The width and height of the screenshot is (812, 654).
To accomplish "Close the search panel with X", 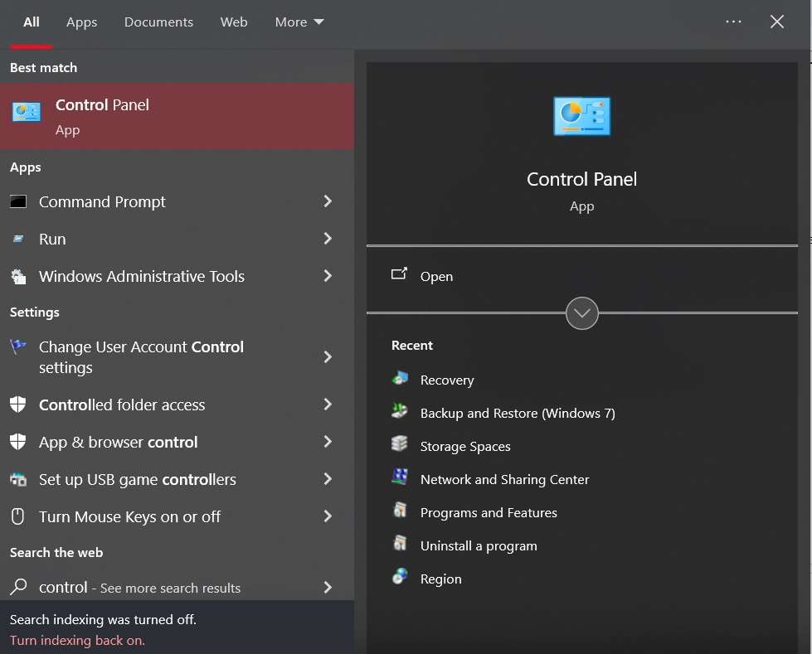I will [776, 22].
